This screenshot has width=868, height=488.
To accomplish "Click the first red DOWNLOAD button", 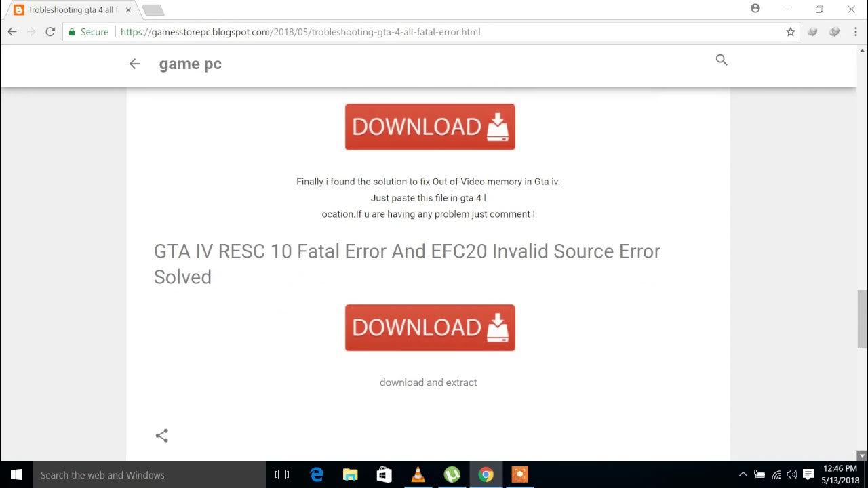I will pos(430,127).
